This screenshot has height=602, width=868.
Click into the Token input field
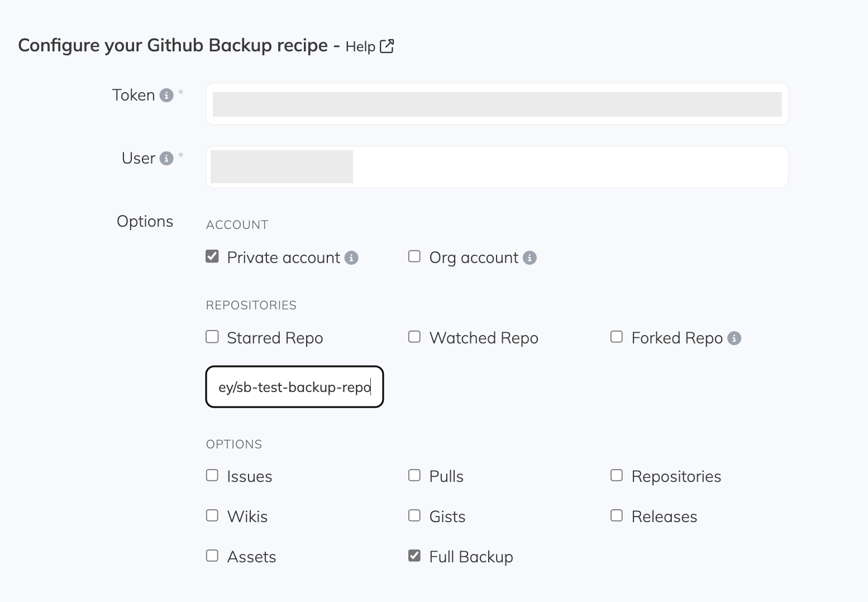click(x=497, y=104)
